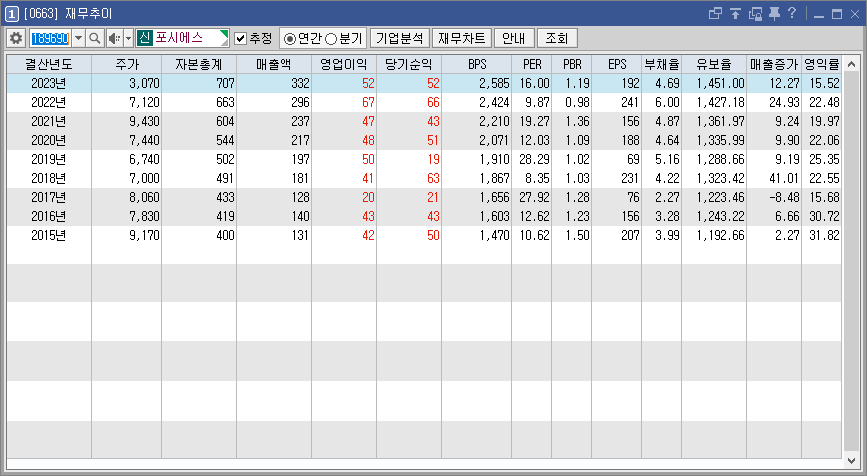Close the 재무추이 window
867x476 pixels.
coord(854,14)
